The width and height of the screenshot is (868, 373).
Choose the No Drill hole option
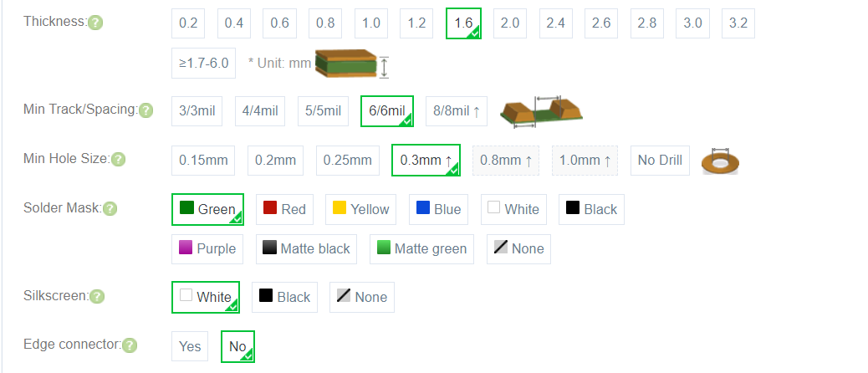660,161
